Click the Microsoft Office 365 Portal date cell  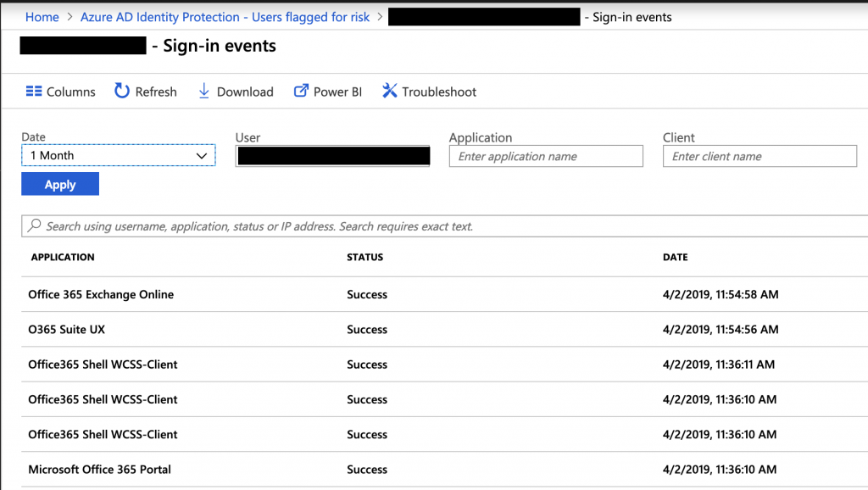[x=720, y=470]
